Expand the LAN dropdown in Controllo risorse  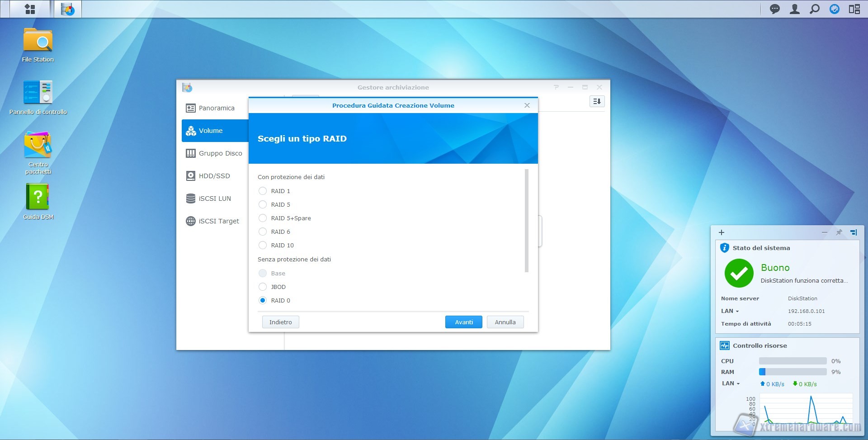coord(731,383)
